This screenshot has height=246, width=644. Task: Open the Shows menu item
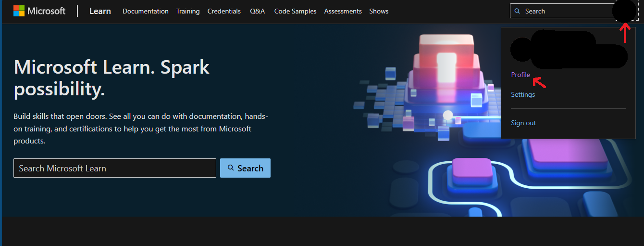pyautogui.click(x=379, y=11)
